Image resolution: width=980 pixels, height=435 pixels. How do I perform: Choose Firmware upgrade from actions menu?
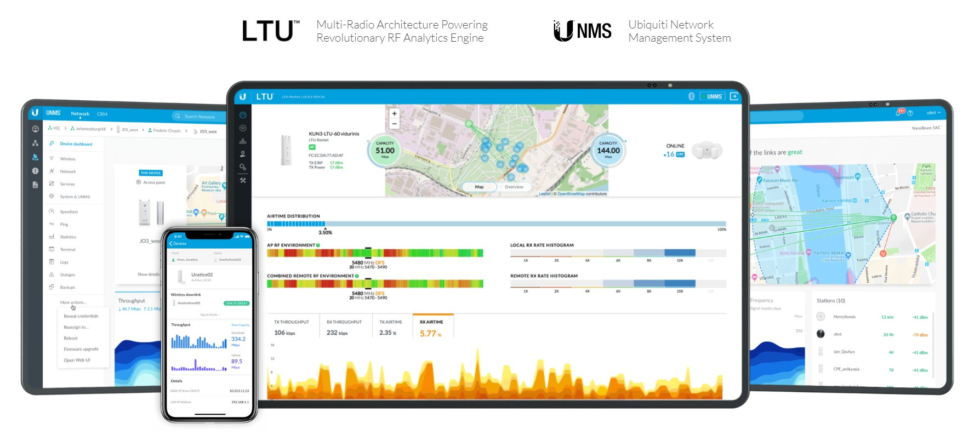(81, 349)
